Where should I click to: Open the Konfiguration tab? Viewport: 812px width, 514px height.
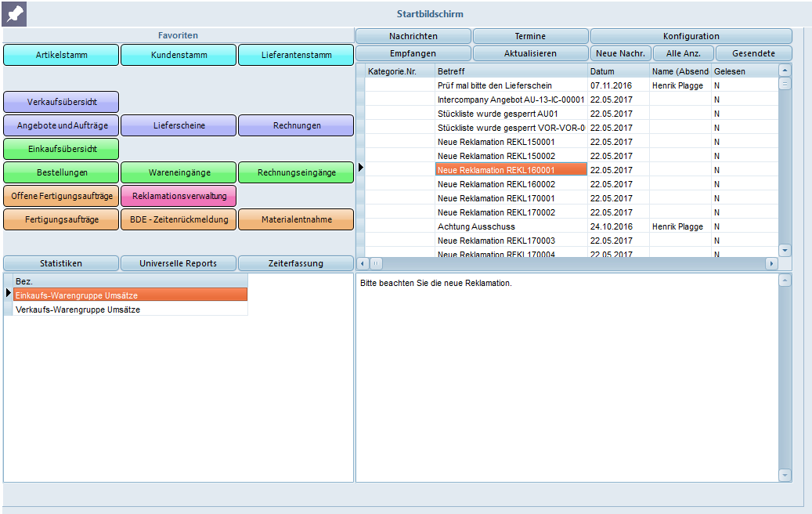tap(691, 36)
